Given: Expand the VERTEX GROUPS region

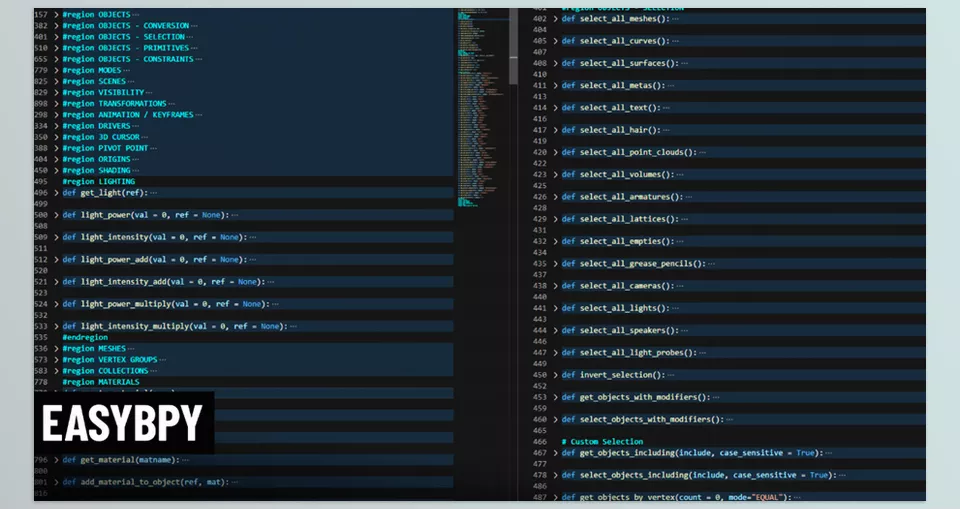Looking at the screenshot, I should 56,360.
